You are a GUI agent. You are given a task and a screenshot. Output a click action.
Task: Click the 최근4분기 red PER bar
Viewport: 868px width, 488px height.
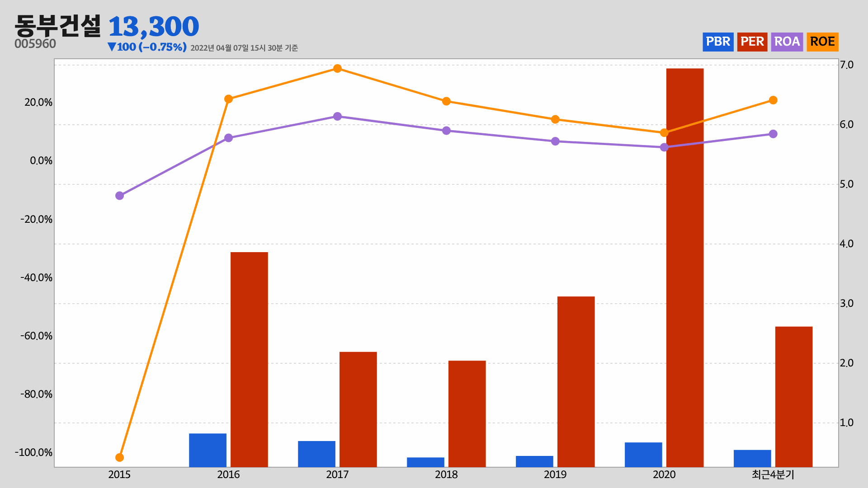(x=794, y=396)
